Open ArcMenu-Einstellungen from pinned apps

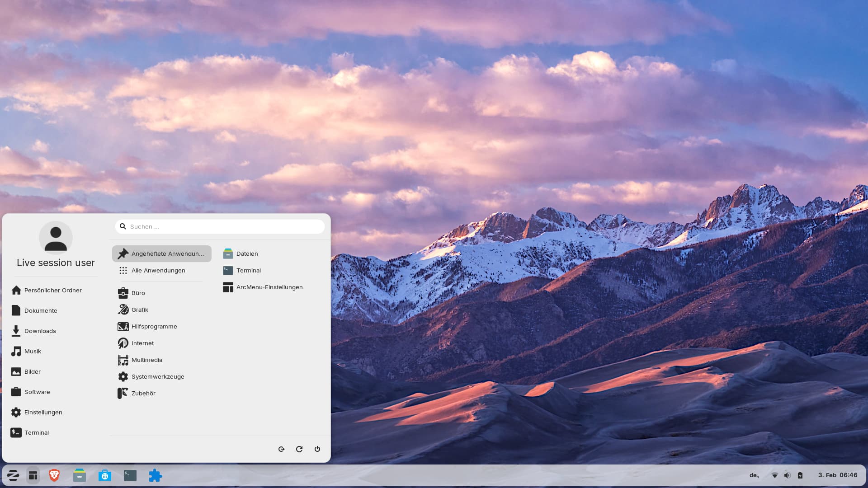pyautogui.click(x=269, y=287)
